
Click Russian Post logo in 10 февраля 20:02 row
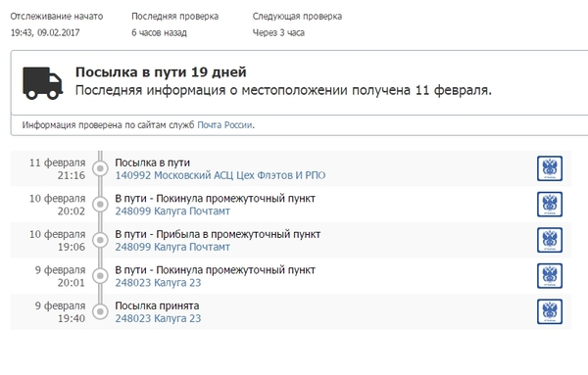(x=550, y=205)
